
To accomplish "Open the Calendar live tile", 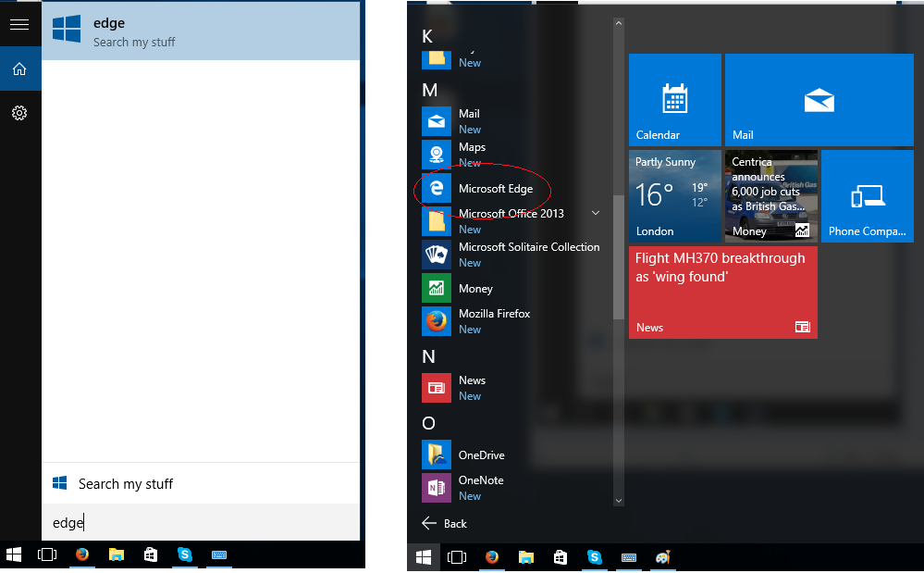I will click(x=674, y=100).
